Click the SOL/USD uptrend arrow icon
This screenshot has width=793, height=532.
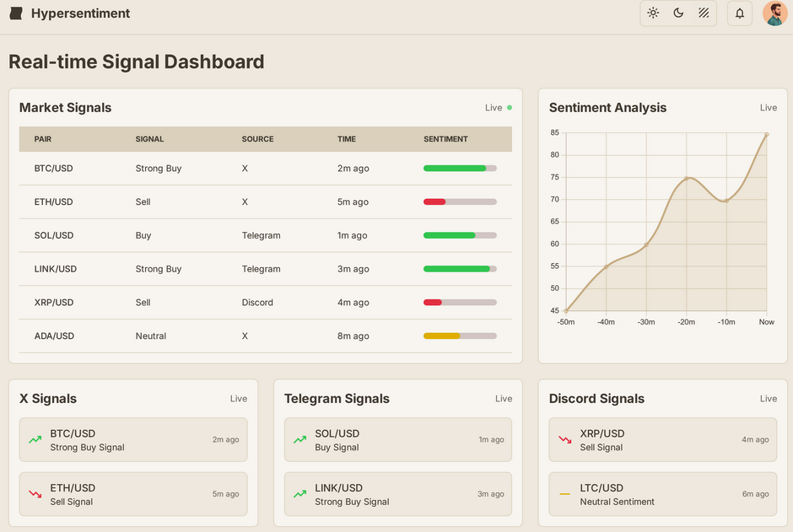coord(299,440)
